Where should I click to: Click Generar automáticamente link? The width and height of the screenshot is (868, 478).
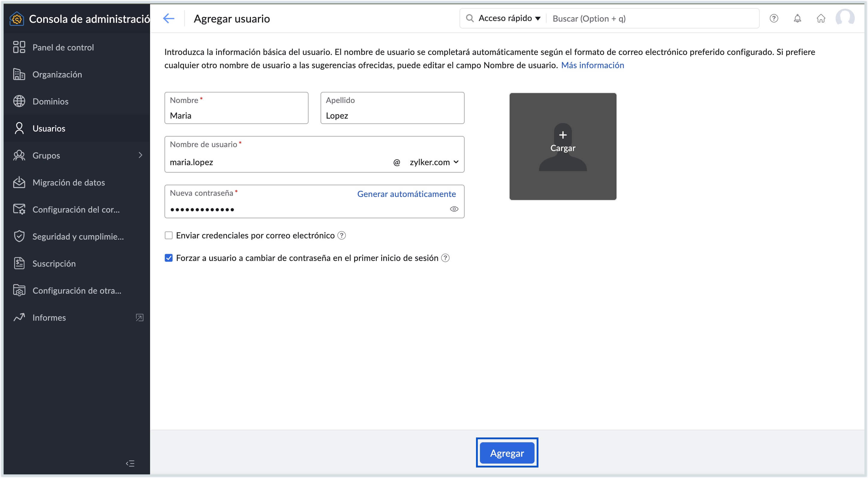click(406, 194)
